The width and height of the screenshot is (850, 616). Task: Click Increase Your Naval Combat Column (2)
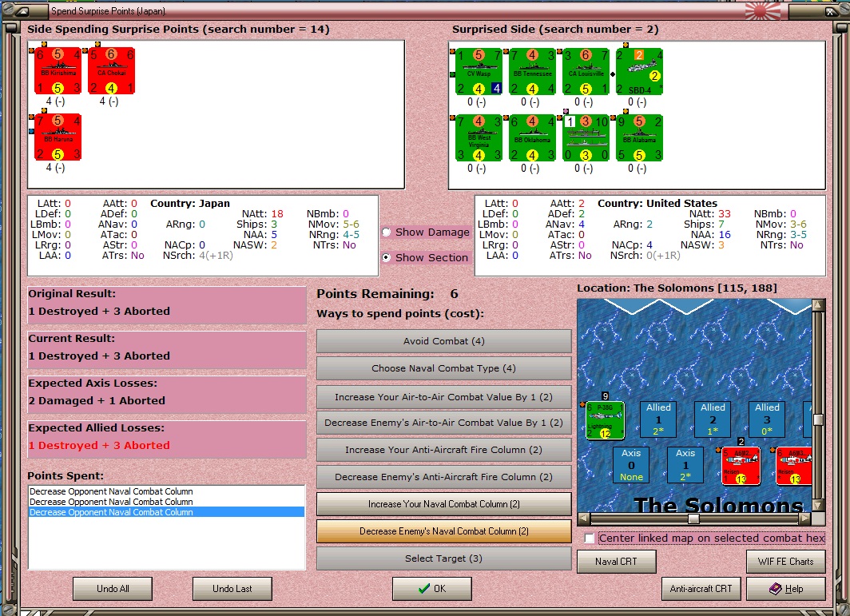coord(444,504)
